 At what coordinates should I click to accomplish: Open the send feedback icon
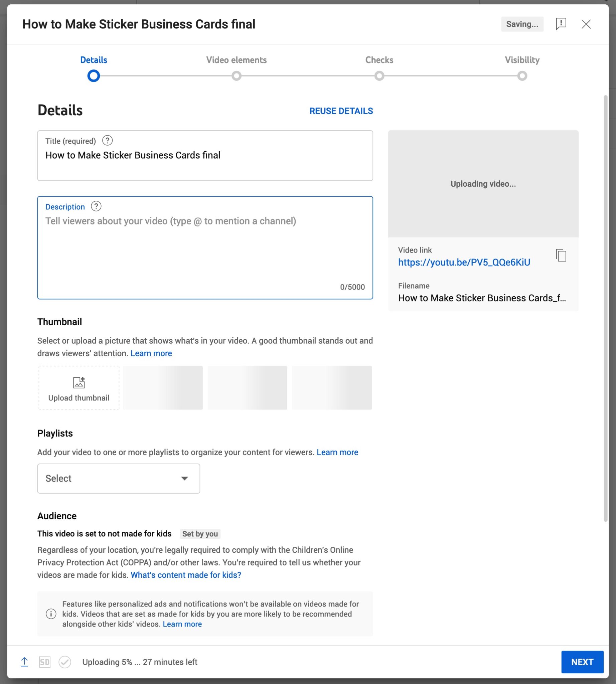click(x=561, y=24)
